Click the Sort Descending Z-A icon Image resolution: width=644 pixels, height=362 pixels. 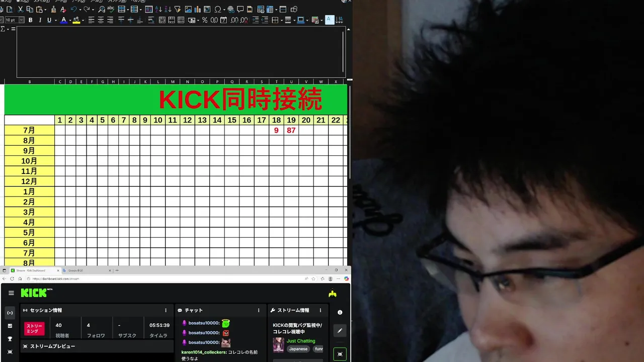tap(168, 10)
